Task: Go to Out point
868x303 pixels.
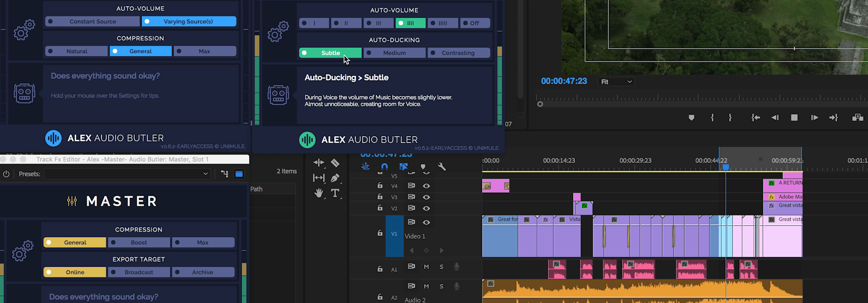Action: [x=833, y=118]
